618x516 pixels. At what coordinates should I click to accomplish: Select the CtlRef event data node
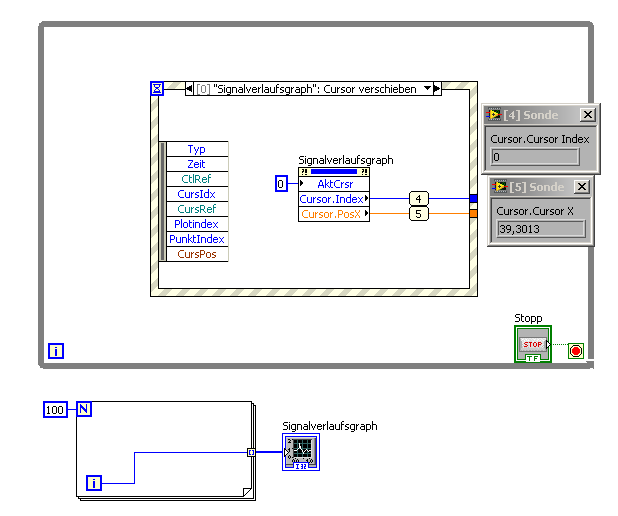click(x=197, y=179)
